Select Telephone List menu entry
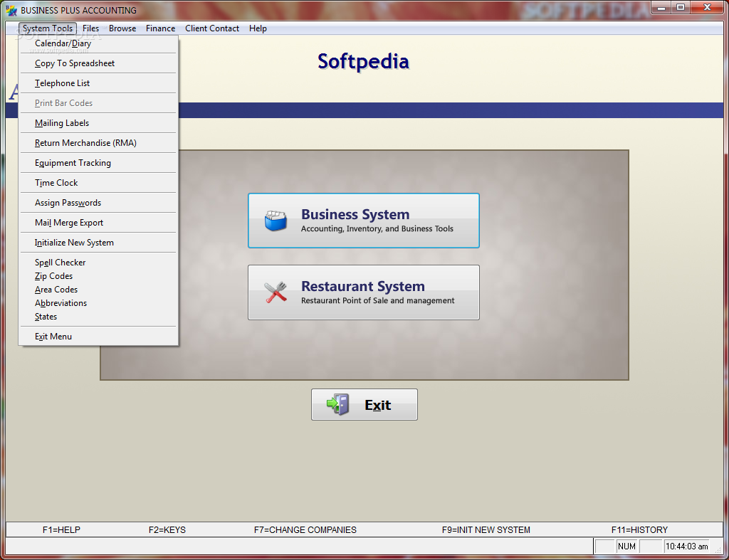The width and height of the screenshot is (729, 560). coord(98,83)
